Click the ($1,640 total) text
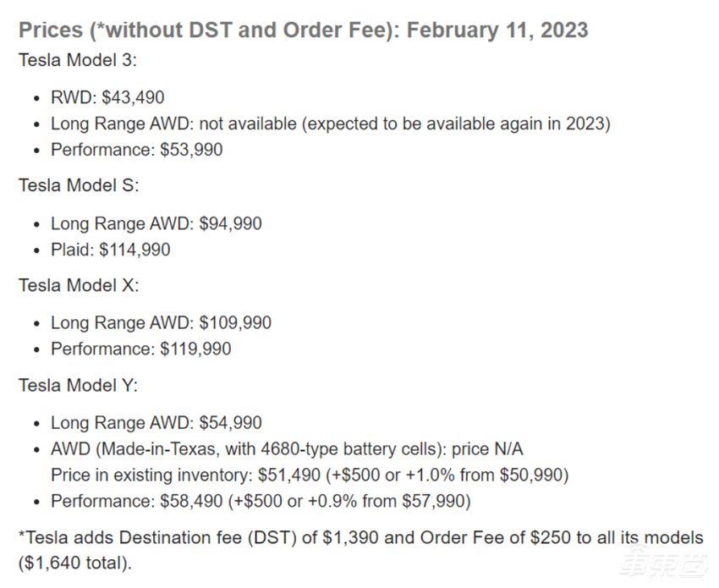The image size is (719, 588). pyautogui.click(x=74, y=563)
